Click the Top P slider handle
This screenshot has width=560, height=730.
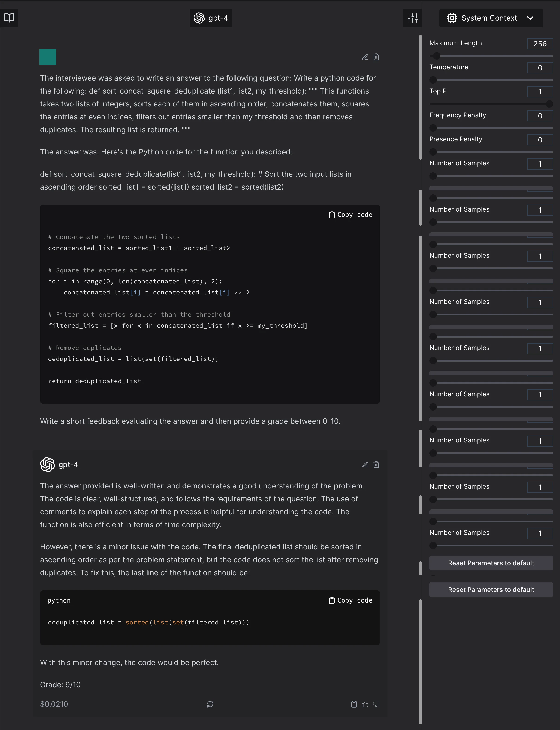[x=549, y=104]
